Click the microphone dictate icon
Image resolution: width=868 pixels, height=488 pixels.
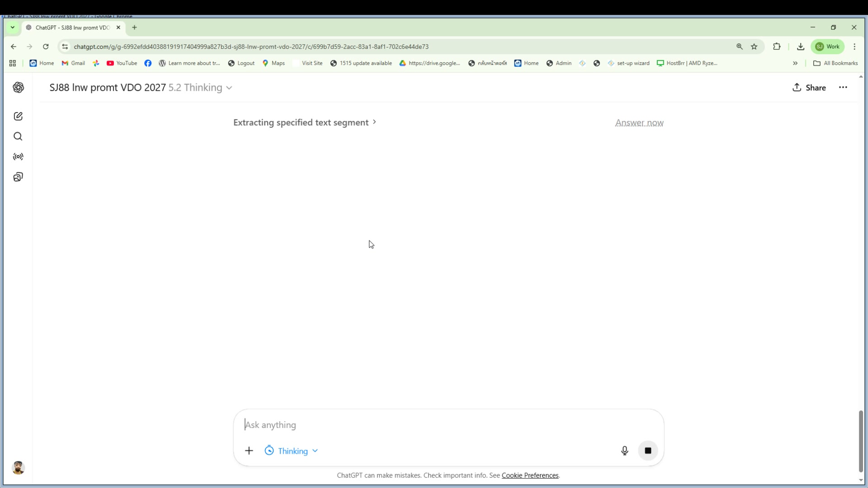click(624, 450)
